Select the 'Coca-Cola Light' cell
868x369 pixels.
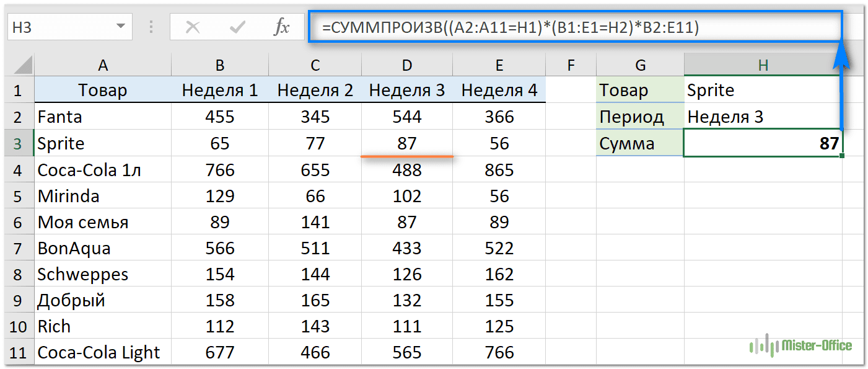(103, 353)
